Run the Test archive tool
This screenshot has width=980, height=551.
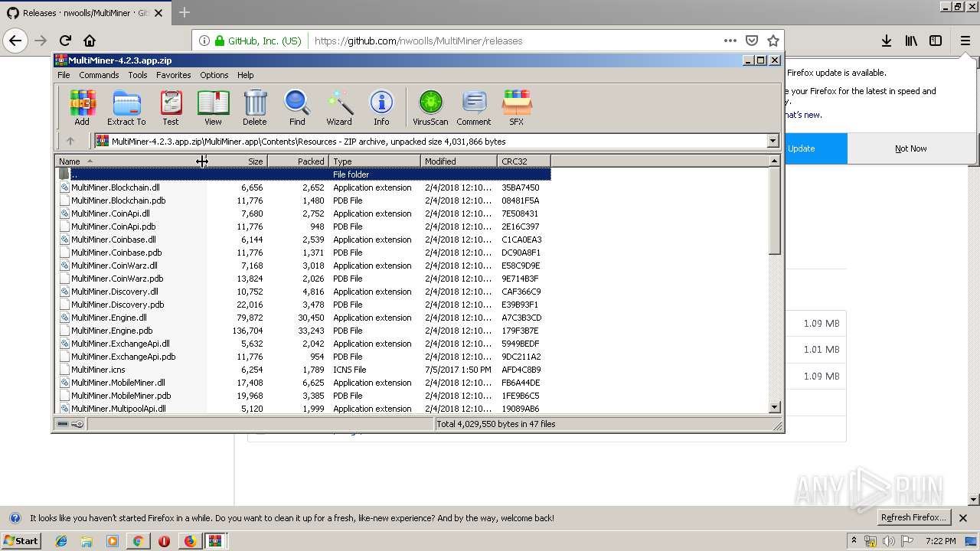171,107
